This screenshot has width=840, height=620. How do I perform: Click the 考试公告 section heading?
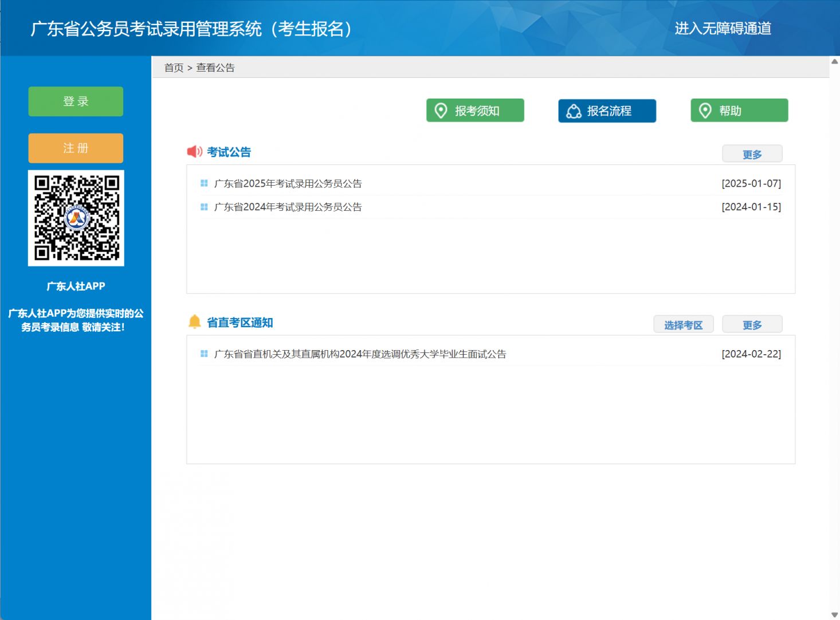coord(229,152)
